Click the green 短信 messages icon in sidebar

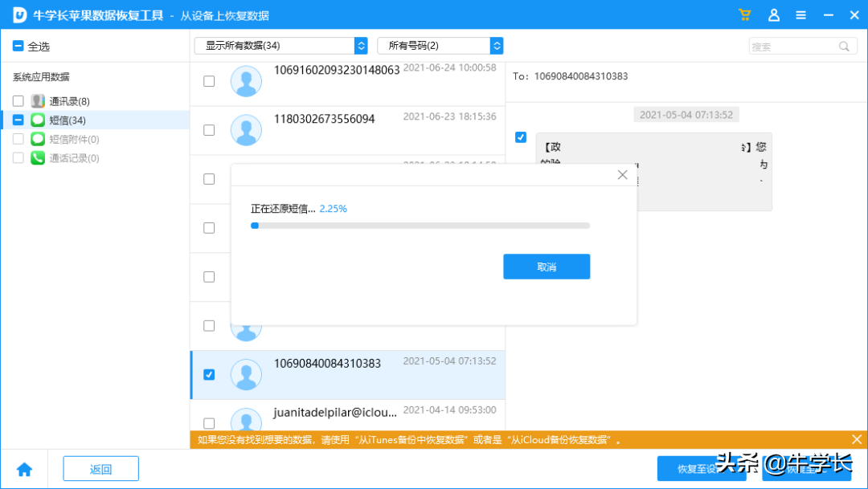[x=37, y=120]
